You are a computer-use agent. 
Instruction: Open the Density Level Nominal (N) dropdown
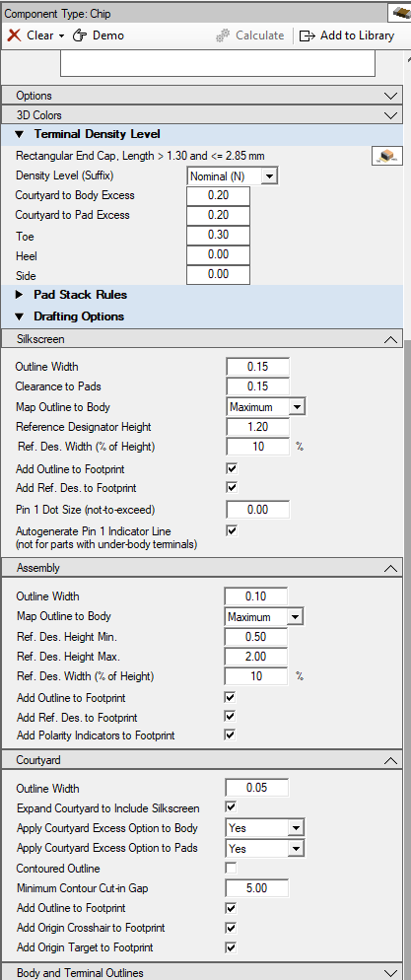269,176
